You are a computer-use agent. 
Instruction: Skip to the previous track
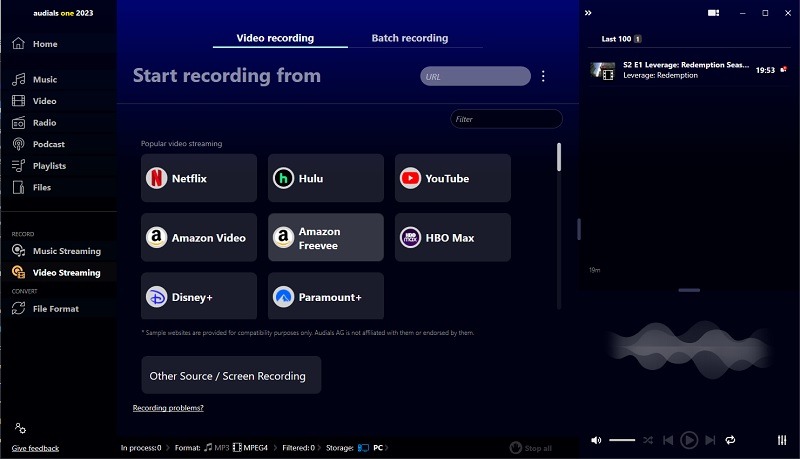click(667, 440)
